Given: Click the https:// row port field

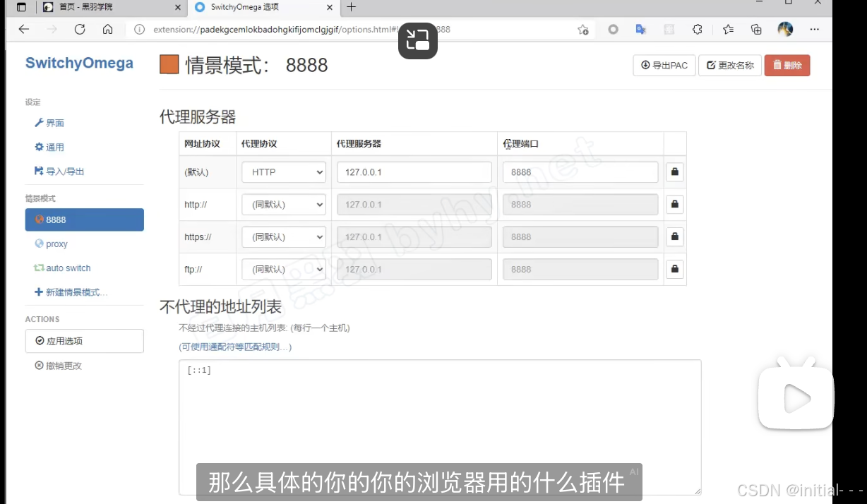Looking at the screenshot, I should point(580,237).
